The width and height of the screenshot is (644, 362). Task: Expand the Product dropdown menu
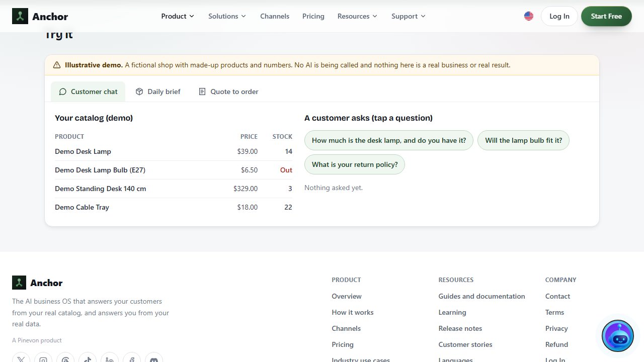click(178, 16)
